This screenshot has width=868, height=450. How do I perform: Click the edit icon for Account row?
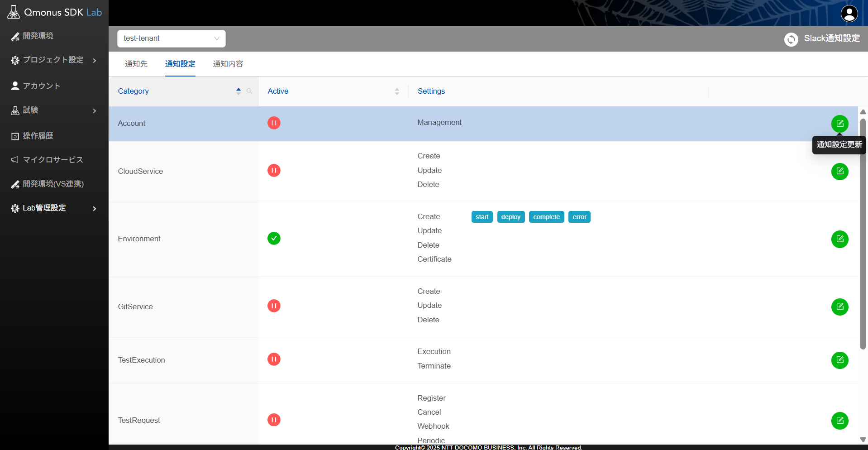tap(839, 124)
